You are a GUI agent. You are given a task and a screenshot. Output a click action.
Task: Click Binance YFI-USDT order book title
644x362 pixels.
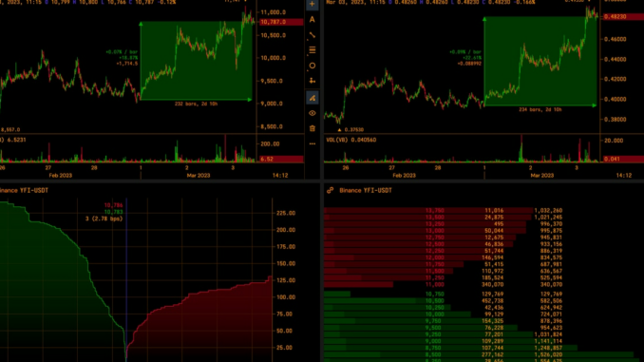click(x=365, y=190)
